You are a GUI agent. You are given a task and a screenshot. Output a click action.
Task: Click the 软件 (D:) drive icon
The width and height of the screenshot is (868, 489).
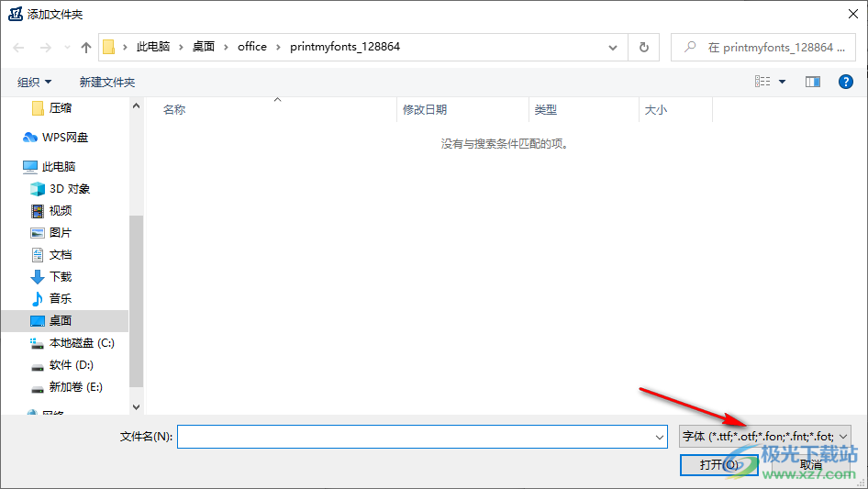tap(37, 367)
